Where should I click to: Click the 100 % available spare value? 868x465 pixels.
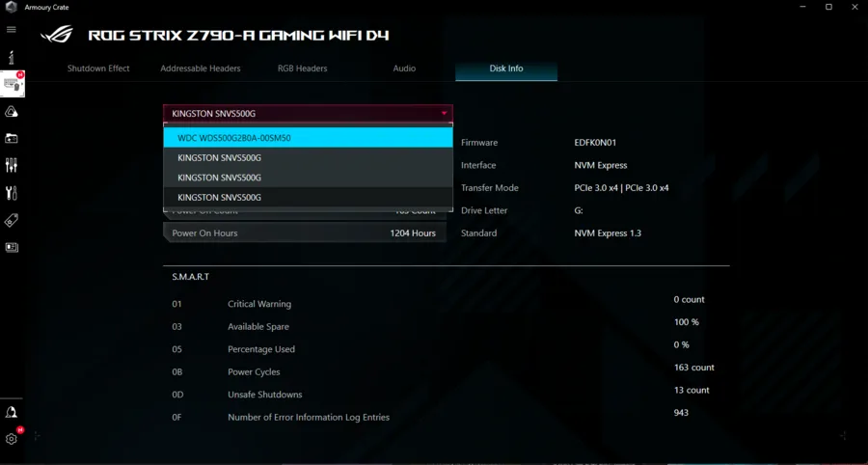(x=687, y=322)
